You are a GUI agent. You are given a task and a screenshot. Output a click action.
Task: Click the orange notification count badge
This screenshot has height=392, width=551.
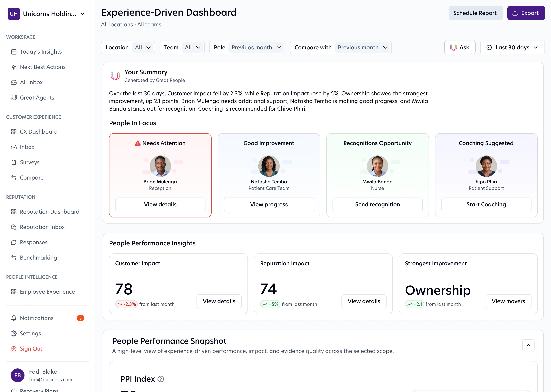coord(80,318)
